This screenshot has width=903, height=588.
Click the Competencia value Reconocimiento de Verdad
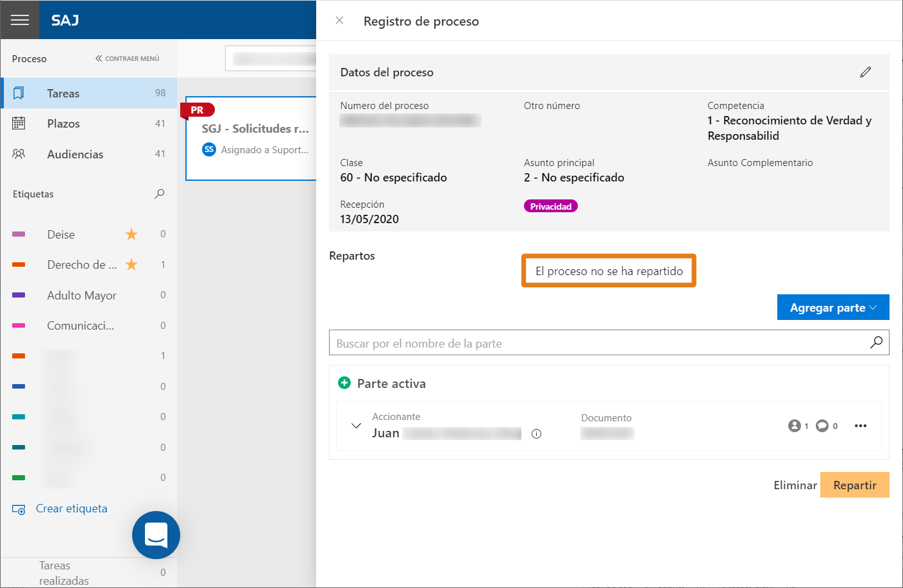[x=789, y=128]
